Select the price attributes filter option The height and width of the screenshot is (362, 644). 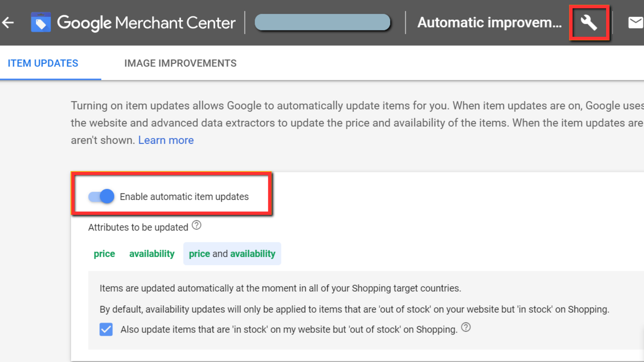[x=104, y=254]
